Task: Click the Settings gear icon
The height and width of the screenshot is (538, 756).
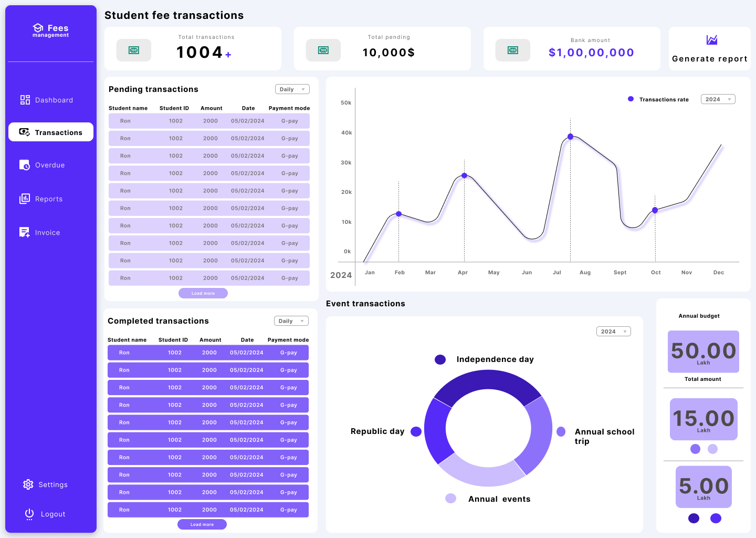Action: tap(28, 484)
